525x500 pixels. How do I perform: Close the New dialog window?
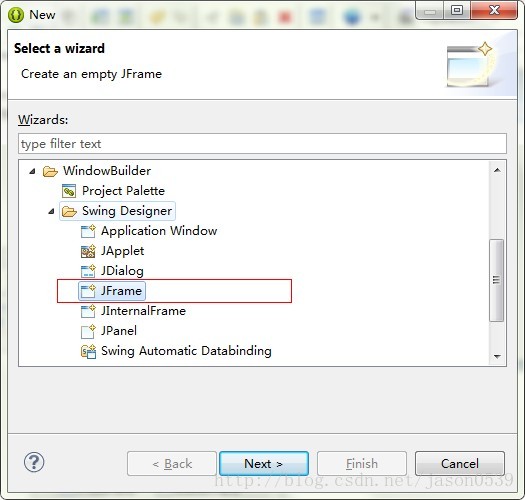point(494,10)
